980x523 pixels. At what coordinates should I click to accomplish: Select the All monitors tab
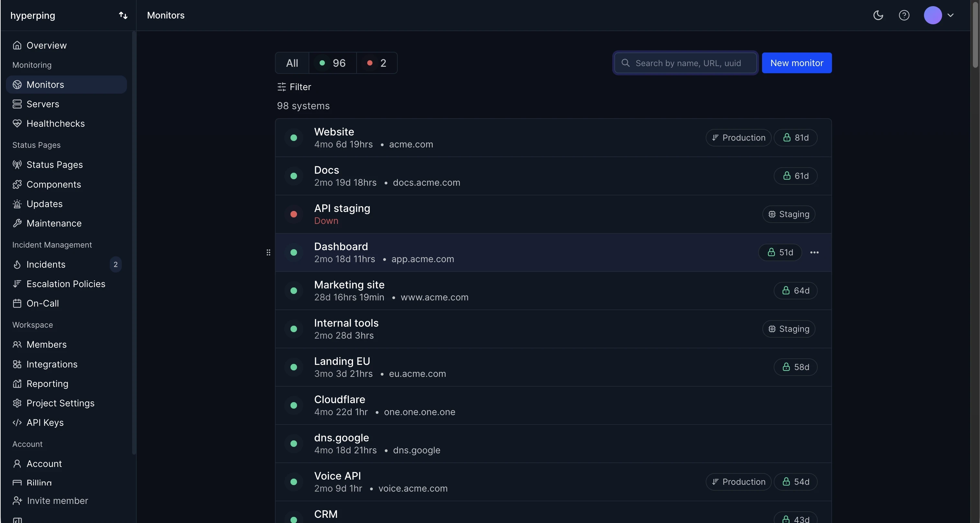point(292,63)
